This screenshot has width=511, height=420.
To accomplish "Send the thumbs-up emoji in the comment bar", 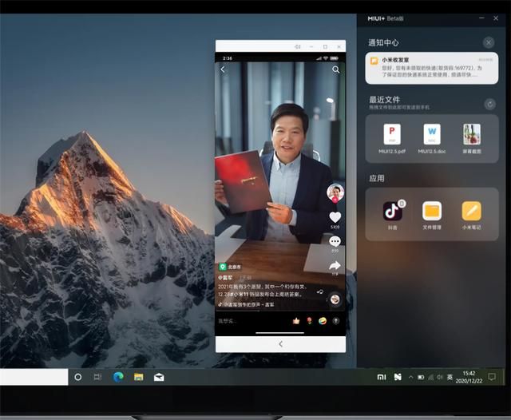I will coord(296,321).
